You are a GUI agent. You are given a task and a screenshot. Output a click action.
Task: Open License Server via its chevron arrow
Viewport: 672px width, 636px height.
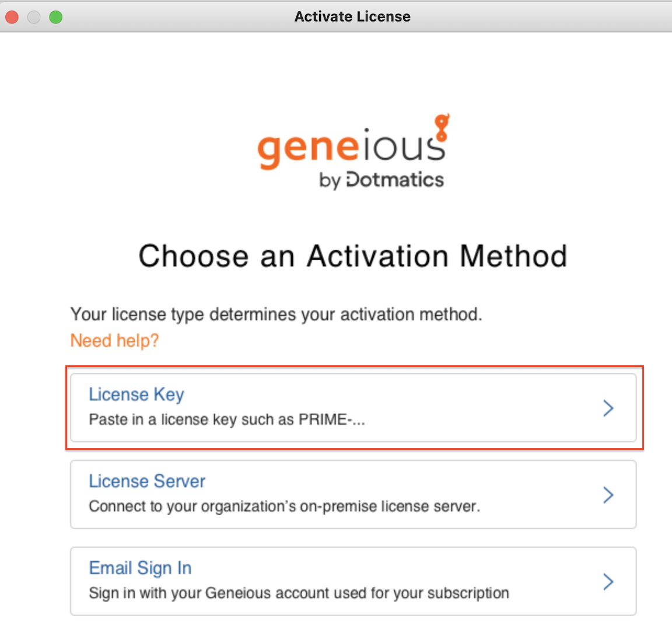point(608,495)
